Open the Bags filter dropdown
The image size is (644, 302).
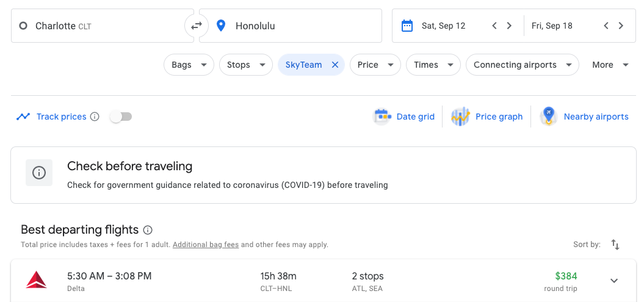189,65
